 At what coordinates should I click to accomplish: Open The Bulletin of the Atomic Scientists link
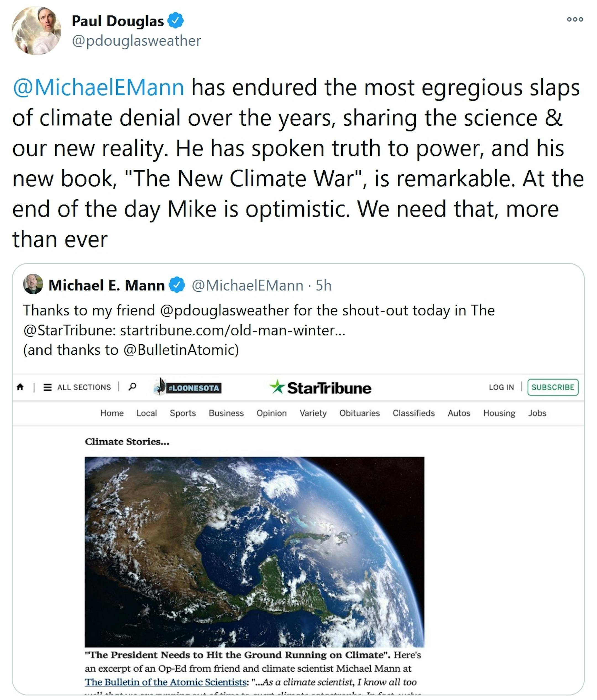pyautogui.click(x=166, y=682)
